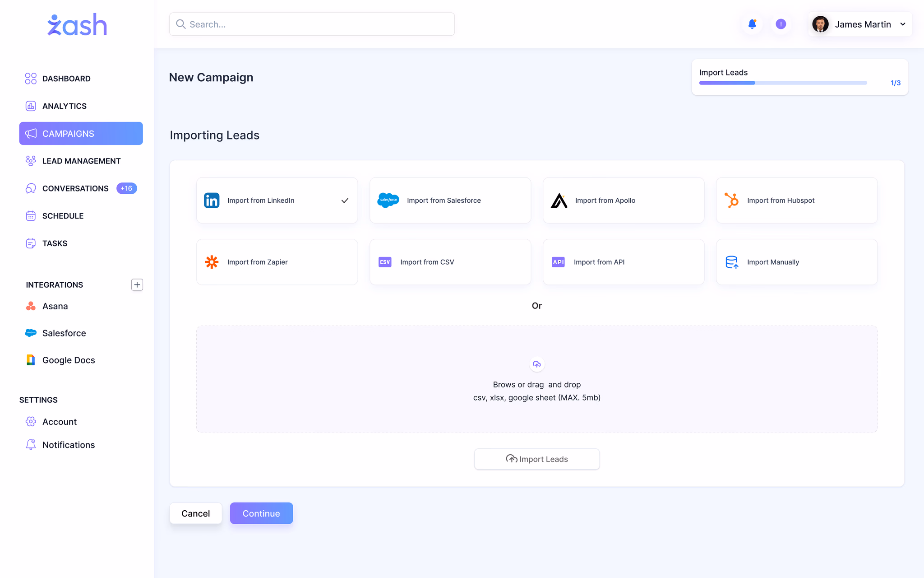Click the Conversations chat bubble icon
Image resolution: width=924 pixels, height=578 pixels.
[31, 188]
